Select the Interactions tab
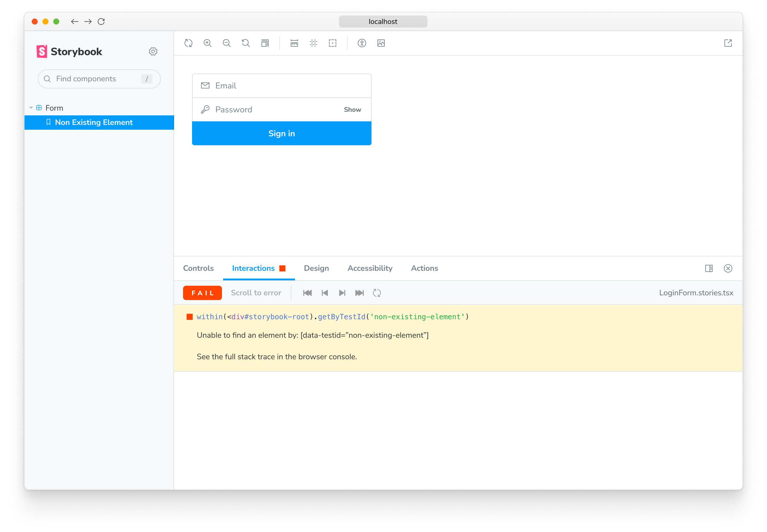 253,268
